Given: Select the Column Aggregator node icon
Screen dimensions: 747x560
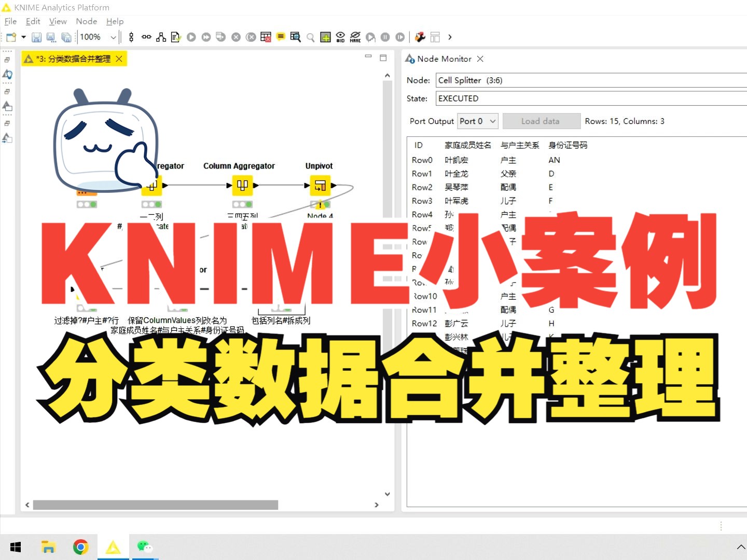Looking at the screenshot, I should 242,185.
